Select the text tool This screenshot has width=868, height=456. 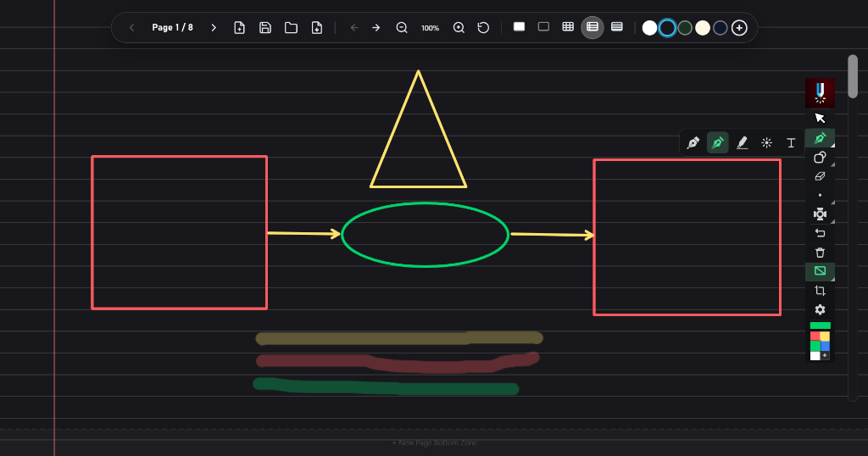click(791, 142)
